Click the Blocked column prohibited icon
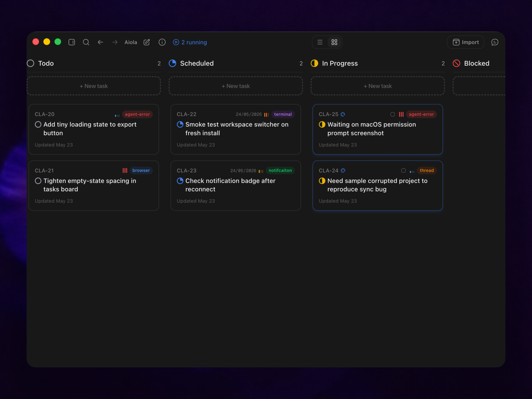 tap(456, 63)
